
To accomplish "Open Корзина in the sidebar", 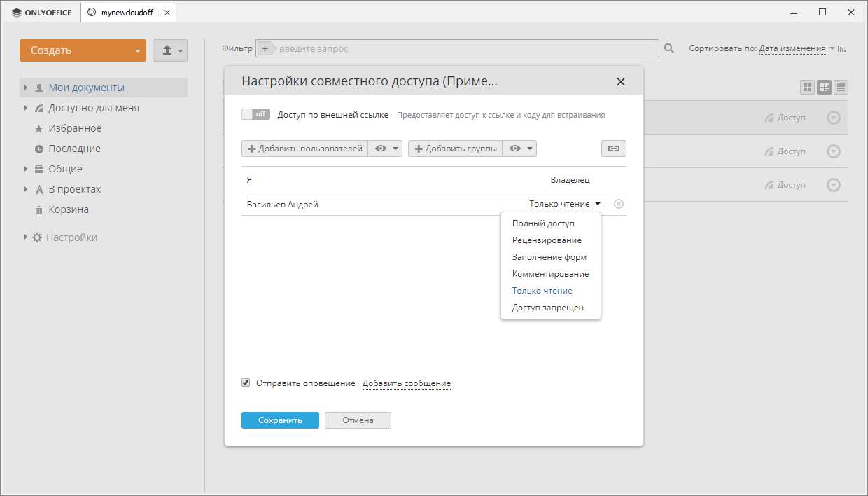I will click(x=69, y=209).
